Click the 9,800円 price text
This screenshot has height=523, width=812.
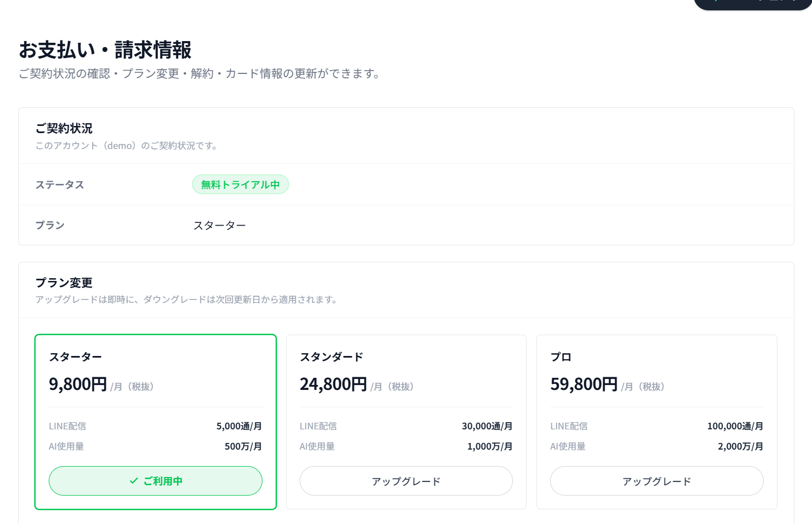point(78,384)
